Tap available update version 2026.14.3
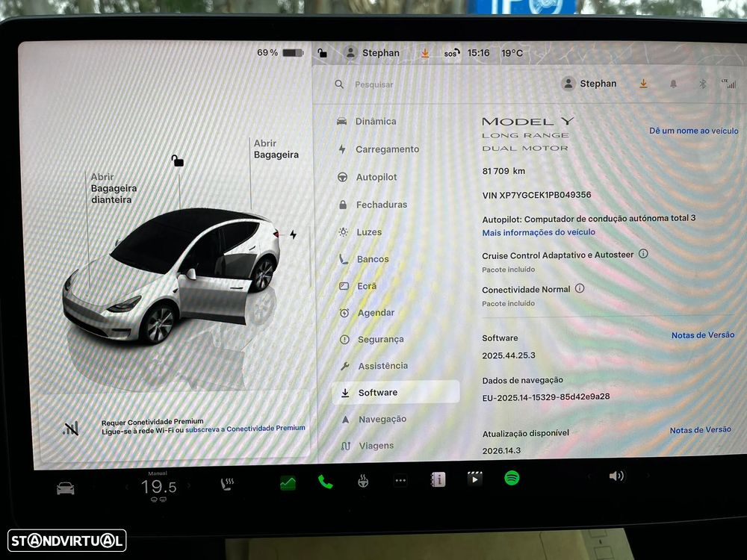Image resolution: width=747 pixels, height=560 pixels. coord(501,450)
